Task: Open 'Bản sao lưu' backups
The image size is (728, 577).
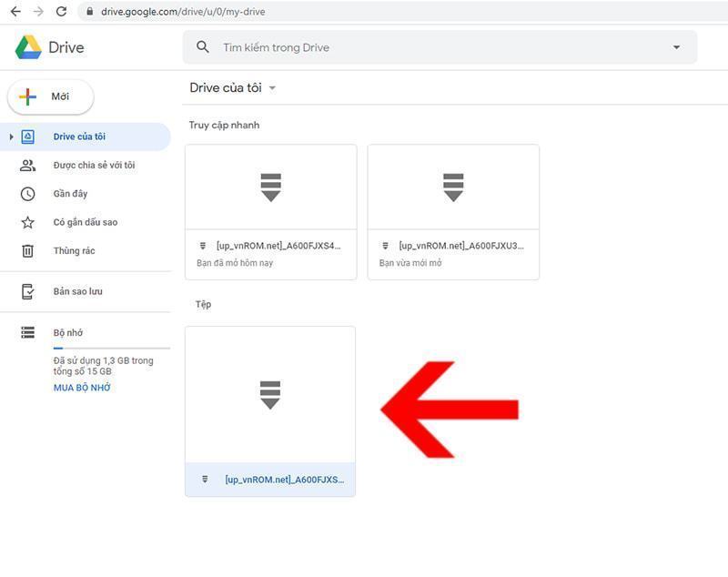Action: pyautogui.click(x=78, y=291)
